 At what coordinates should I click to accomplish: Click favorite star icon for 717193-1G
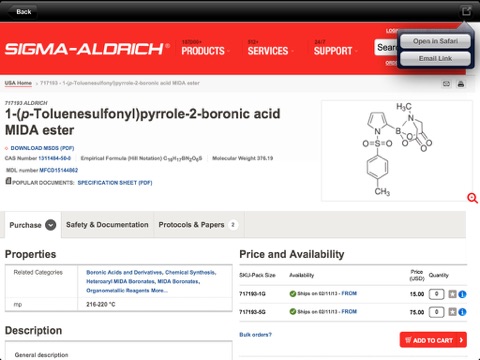[x=452, y=294]
